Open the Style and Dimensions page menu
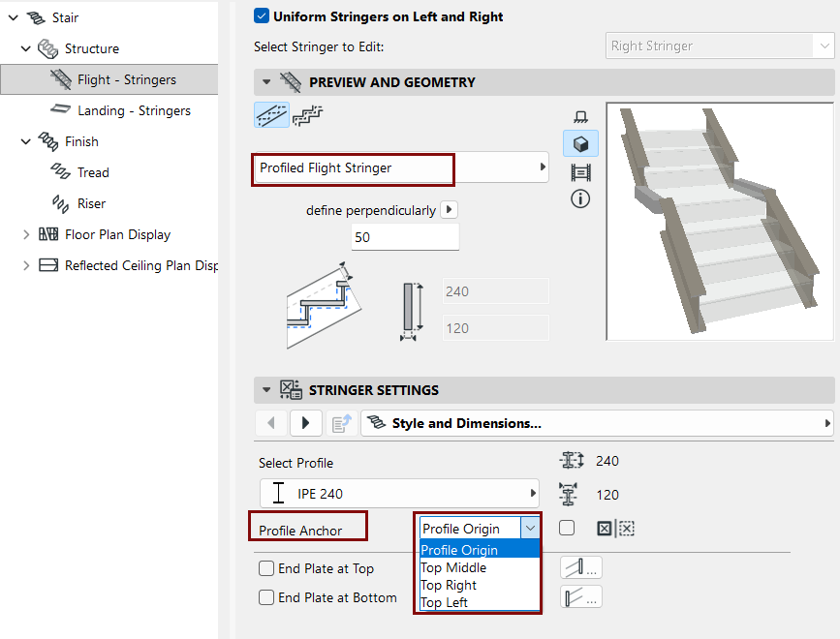Viewport: 840px width, 639px height. click(x=597, y=423)
